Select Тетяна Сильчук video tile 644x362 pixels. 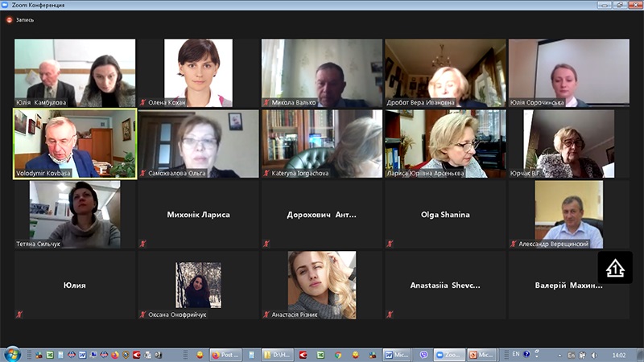point(75,214)
